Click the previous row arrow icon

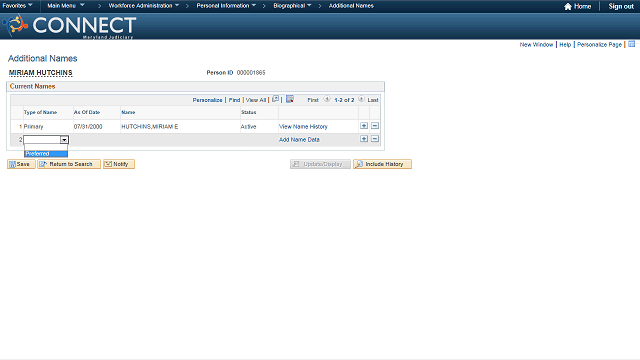(327, 99)
